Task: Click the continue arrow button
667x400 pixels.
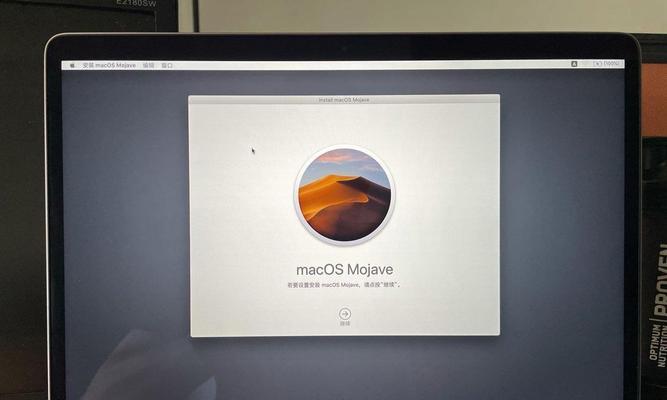Action: (345, 314)
